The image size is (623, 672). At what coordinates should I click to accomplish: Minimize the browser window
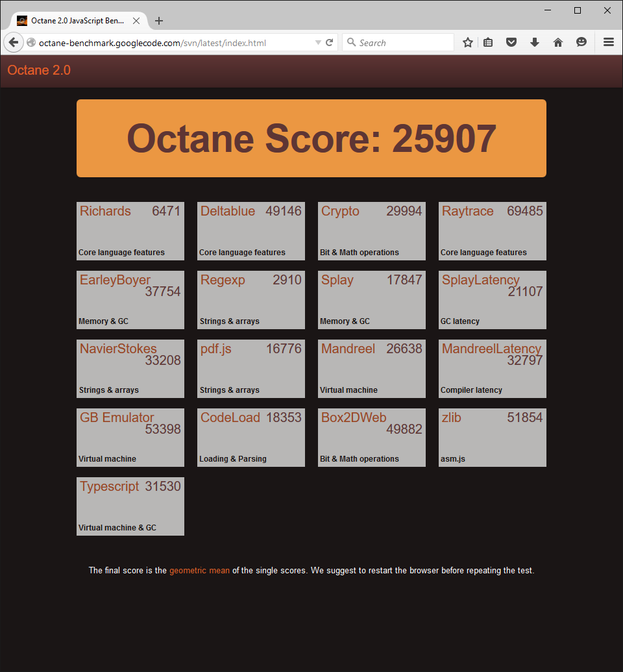pyautogui.click(x=548, y=10)
